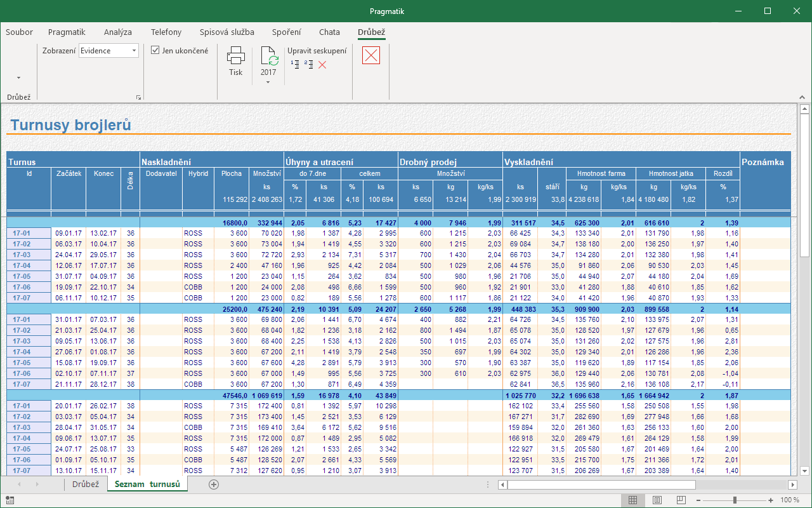Click the level 1 grouping icon

[x=295, y=64]
